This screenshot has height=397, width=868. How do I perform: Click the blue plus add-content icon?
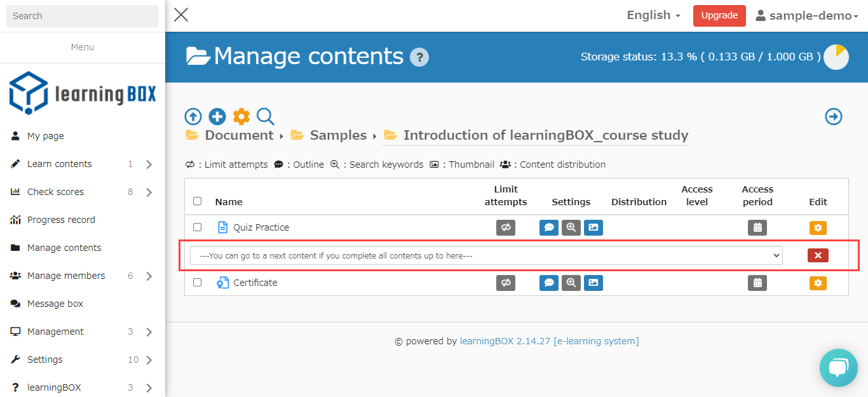[217, 116]
